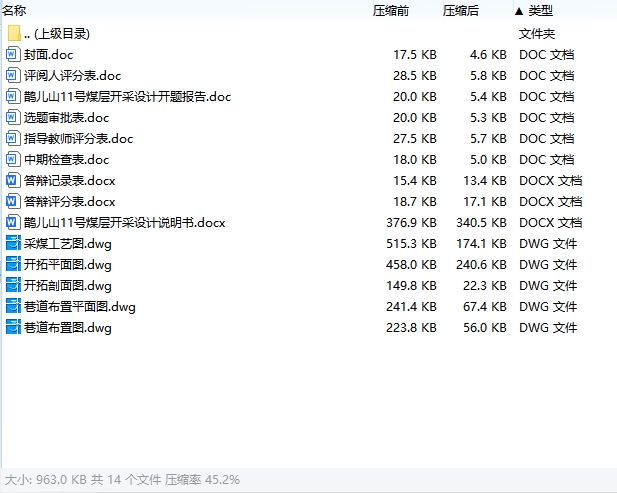Select the file name 鹊儿山11号煤层开采设计说明书.docx
Screen dimensions: 617x493
point(124,223)
